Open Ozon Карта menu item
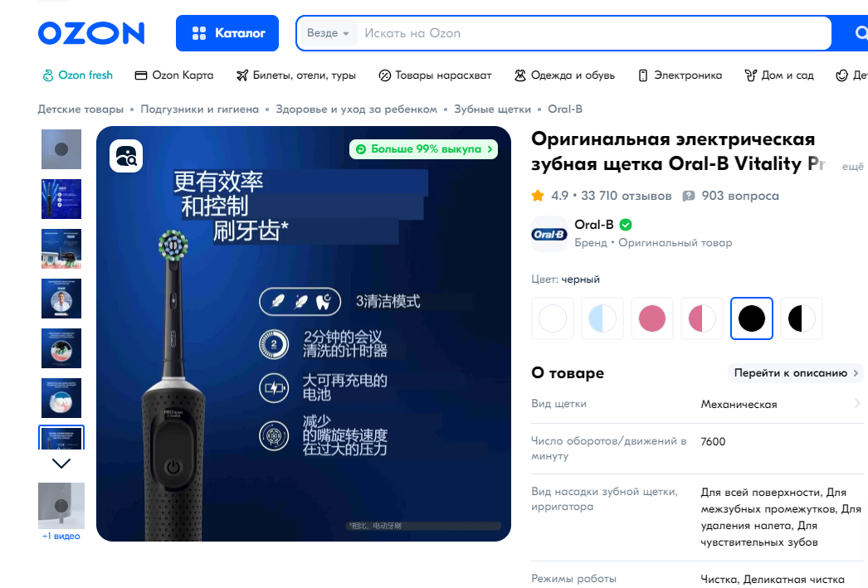 174,75
